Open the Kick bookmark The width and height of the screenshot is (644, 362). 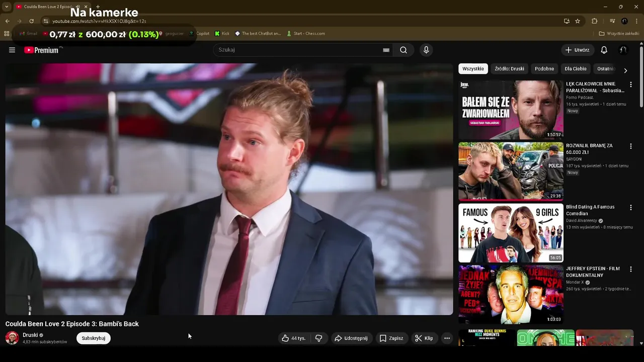pyautogui.click(x=222, y=34)
